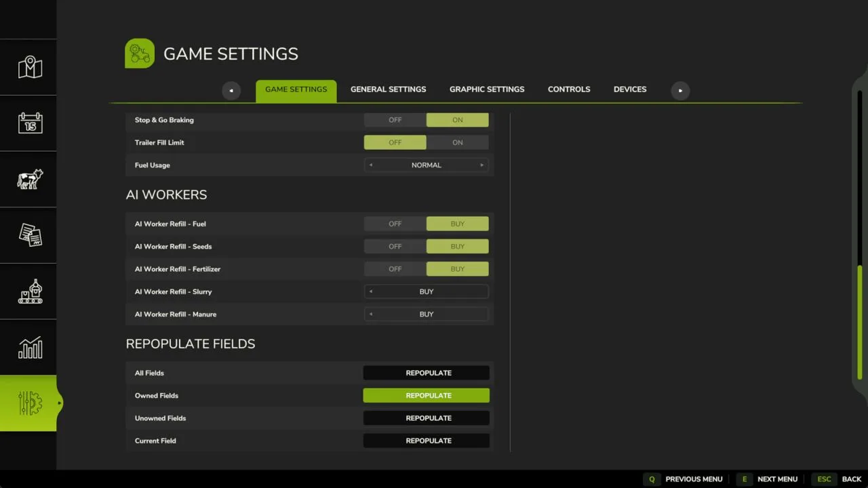Click the REPOPULATE FIELDS section heading
This screenshot has height=488, width=868.
[x=191, y=344]
